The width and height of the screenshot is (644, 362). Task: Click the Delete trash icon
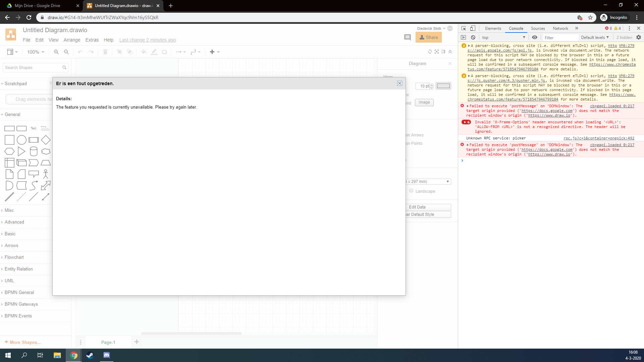click(105, 52)
